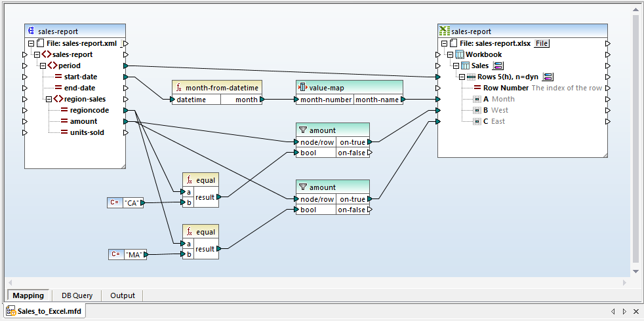Switch to the DB Query tab
The width and height of the screenshot is (644, 321).
(77, 295)
